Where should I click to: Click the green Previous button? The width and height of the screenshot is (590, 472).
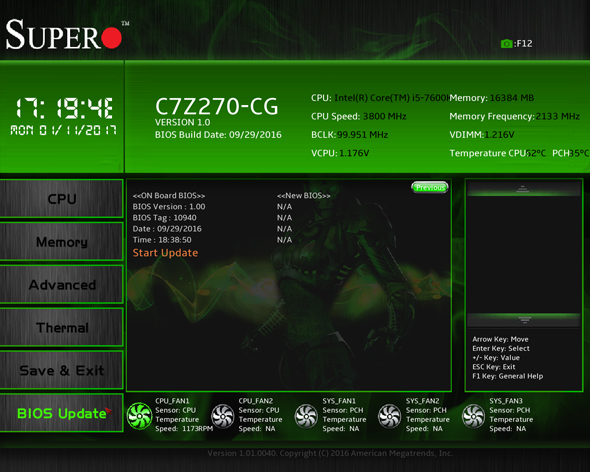[x=430, y=187]
